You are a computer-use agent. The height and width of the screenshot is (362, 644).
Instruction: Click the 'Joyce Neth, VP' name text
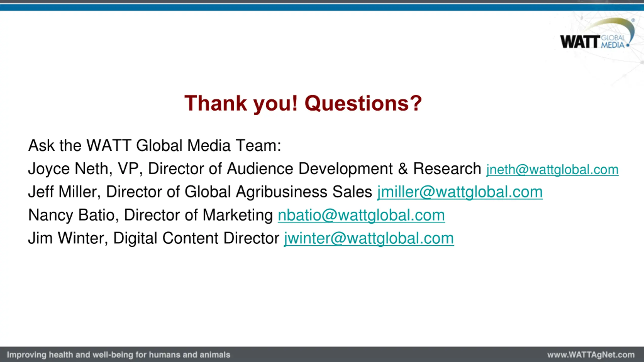click(83, 169)
